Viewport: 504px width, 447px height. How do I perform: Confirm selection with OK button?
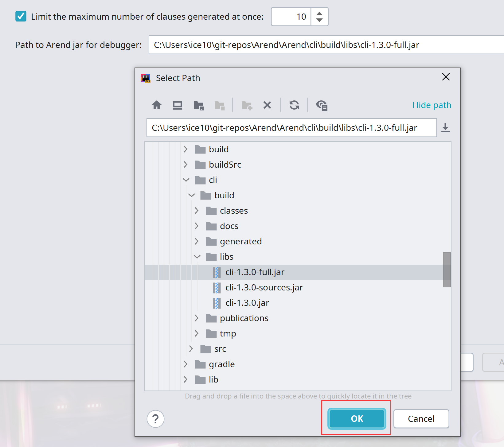pos(356,418)
